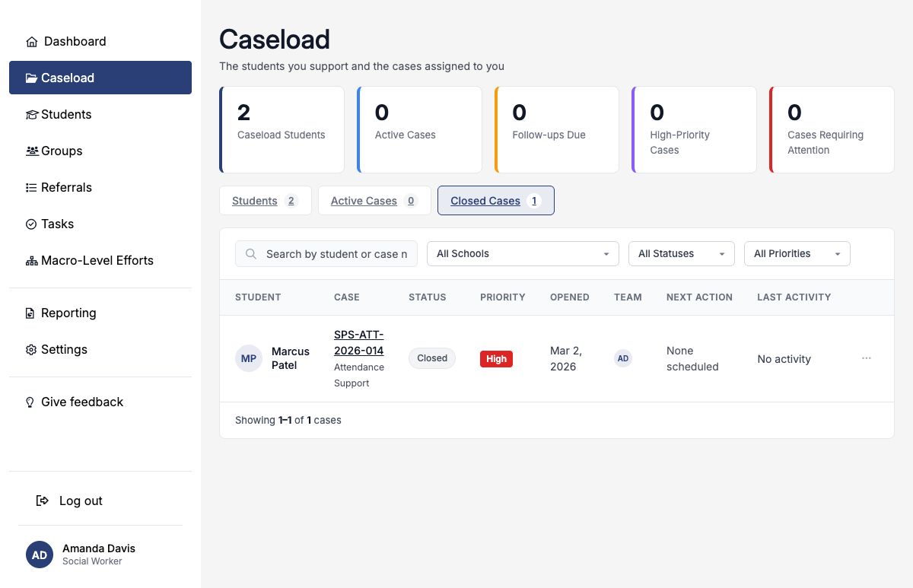Go to Dashboard in the sidebar
Image resolution: width=913 pixels, height=588 pixels.
coord(100,42)
